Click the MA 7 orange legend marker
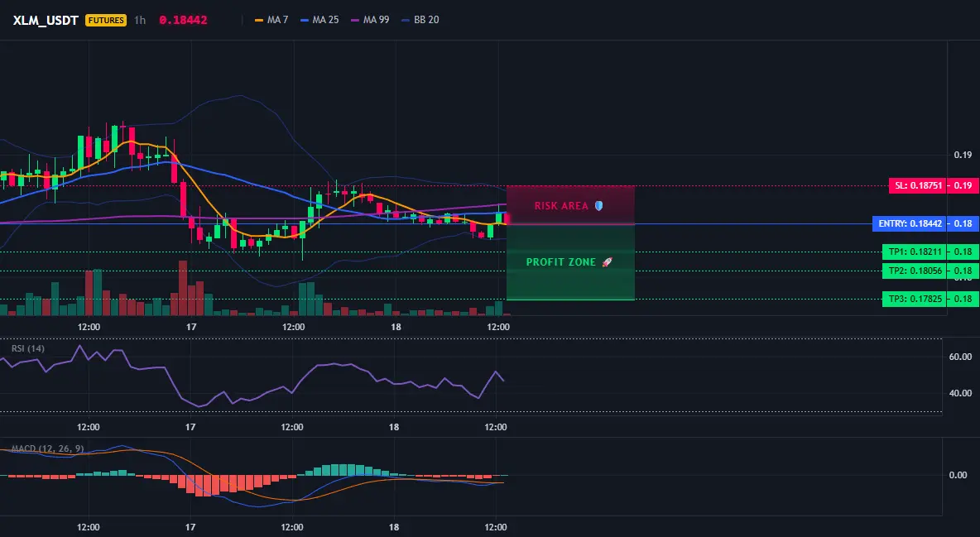 [x=259, y=20]
